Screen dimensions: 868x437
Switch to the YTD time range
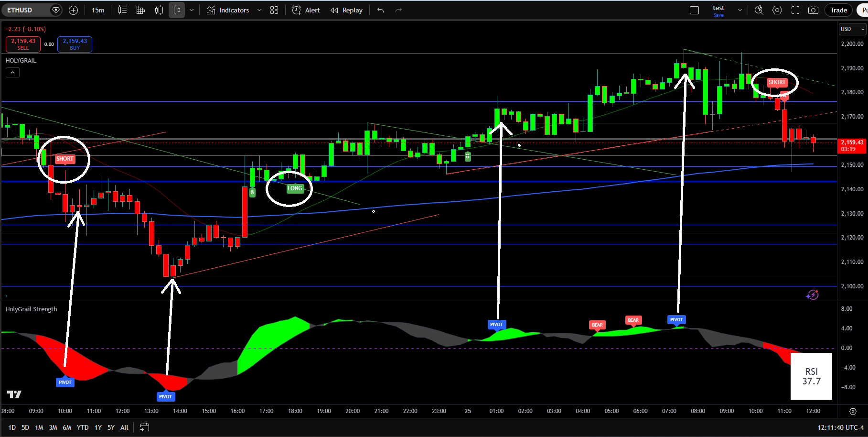pos(83,427)
